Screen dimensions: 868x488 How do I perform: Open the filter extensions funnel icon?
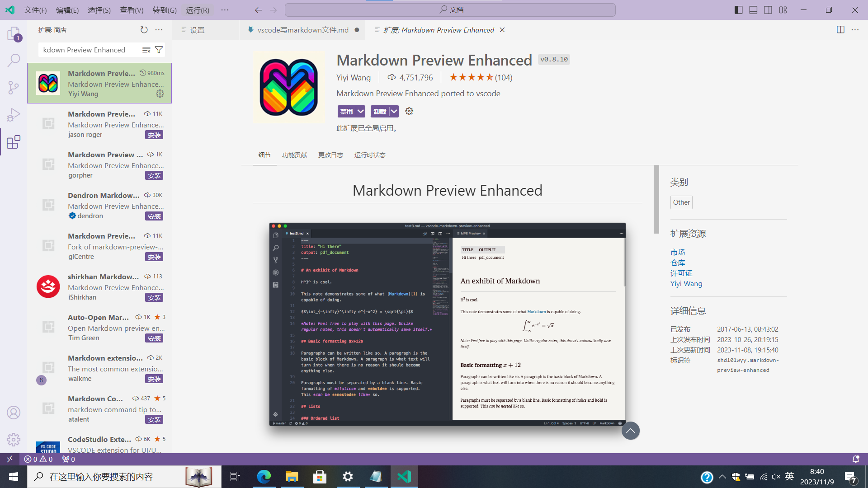[x=159, y=50]
